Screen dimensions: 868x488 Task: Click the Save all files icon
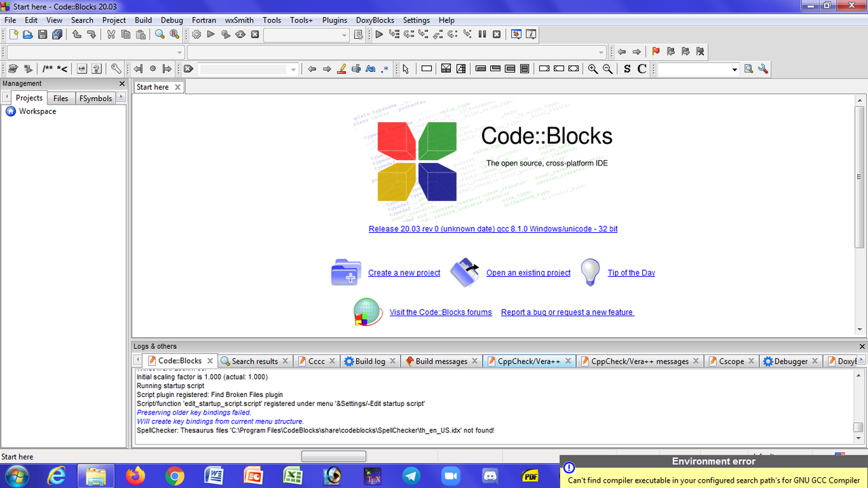point(58,34)
